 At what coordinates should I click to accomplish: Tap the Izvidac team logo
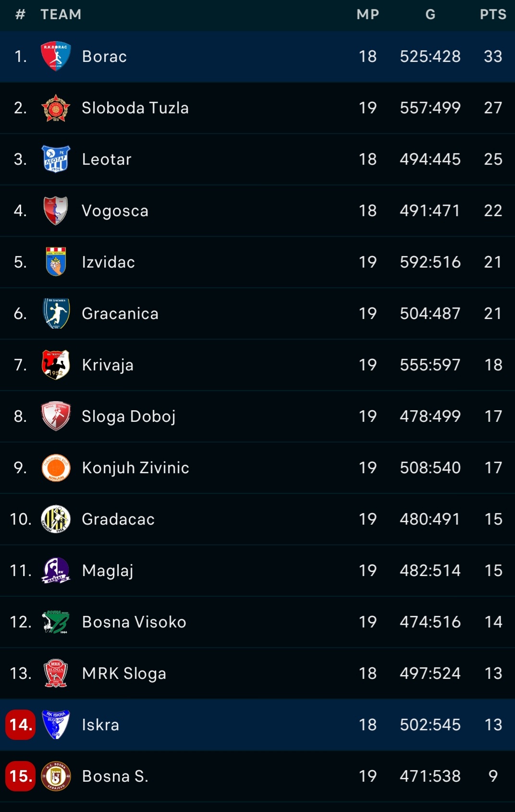(56, 262)
